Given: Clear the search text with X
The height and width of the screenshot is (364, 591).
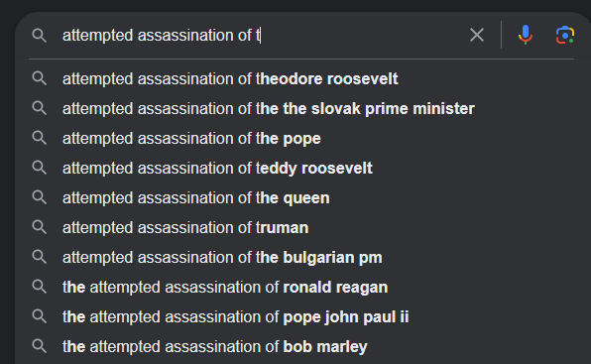Looking at the screenshot, I should point(477,35).
